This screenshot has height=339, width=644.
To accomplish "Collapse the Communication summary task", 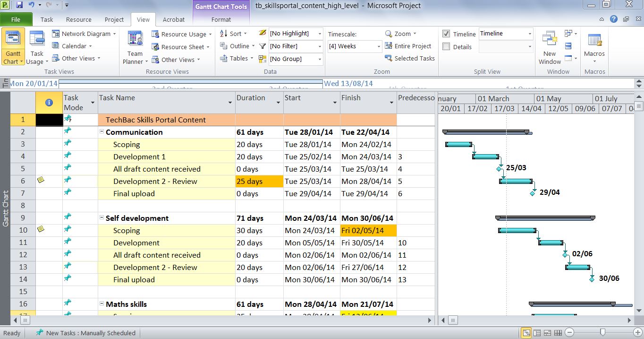I will pos(102,132).
